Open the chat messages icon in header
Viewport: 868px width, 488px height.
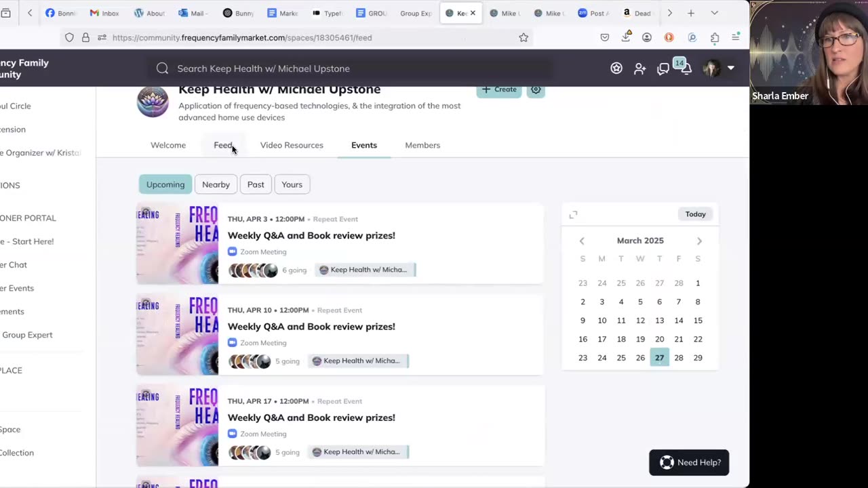(663, 68)
